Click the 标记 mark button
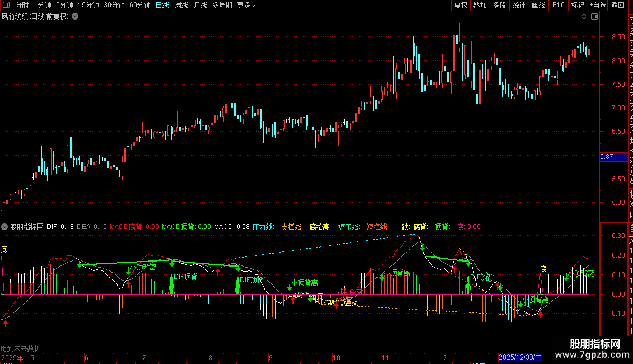Screen dimensions: 633x364 tap(578, 5)
